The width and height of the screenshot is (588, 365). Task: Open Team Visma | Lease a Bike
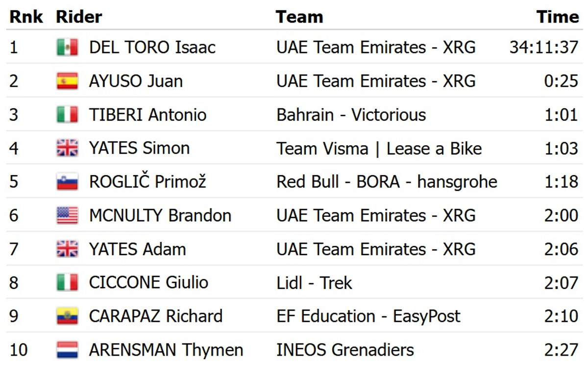click(379, 148)
